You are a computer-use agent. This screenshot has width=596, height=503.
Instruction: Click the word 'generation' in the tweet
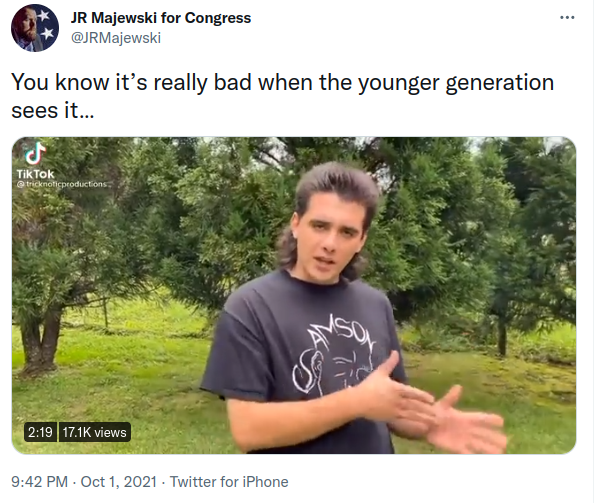pos(499,83)
